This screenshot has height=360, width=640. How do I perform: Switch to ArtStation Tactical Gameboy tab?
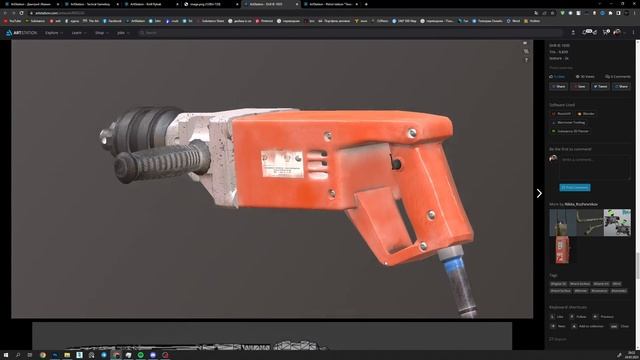(x=92, y=4)
